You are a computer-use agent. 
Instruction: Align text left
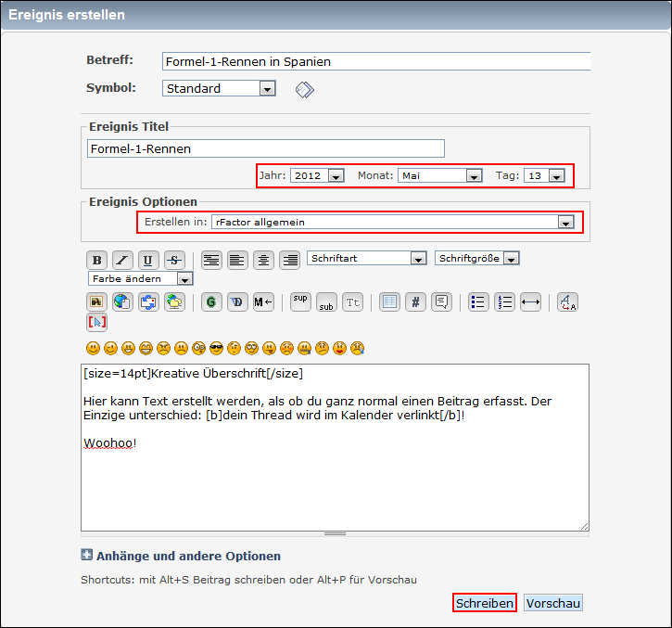click(x=237, y=260)
